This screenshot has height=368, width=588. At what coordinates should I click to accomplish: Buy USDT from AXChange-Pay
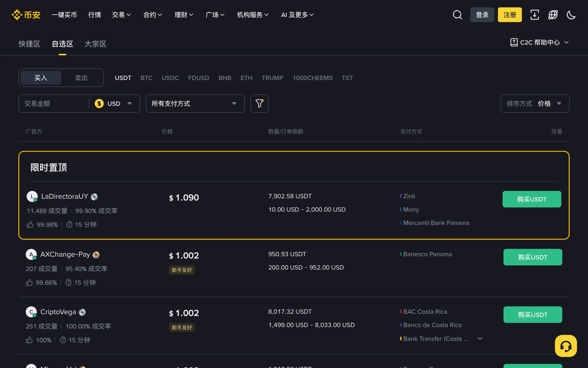(x=533, y=257)
